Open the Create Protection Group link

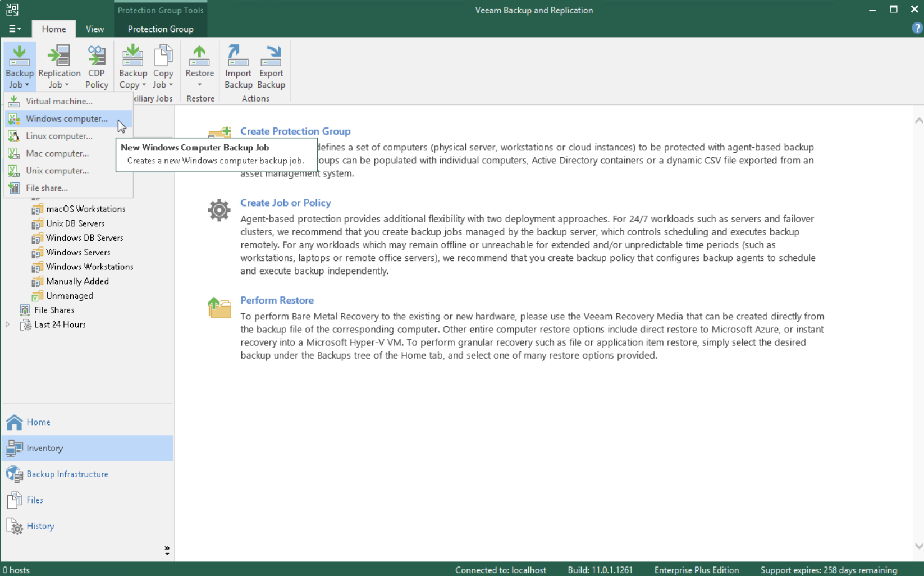coord(295,131)
